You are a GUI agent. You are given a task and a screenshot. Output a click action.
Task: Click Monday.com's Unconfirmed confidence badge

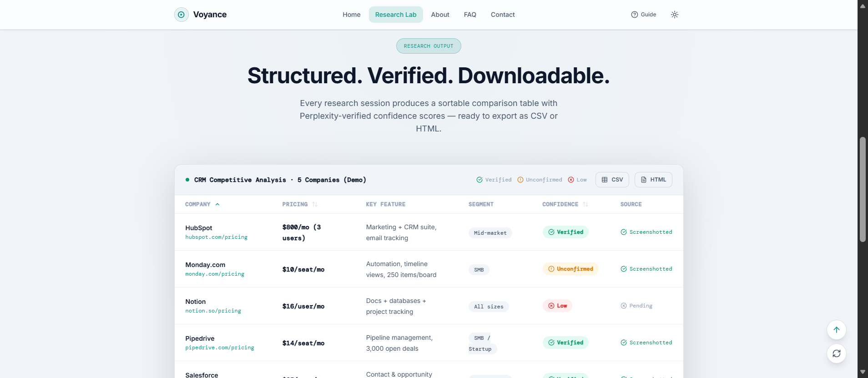point(570,269)
